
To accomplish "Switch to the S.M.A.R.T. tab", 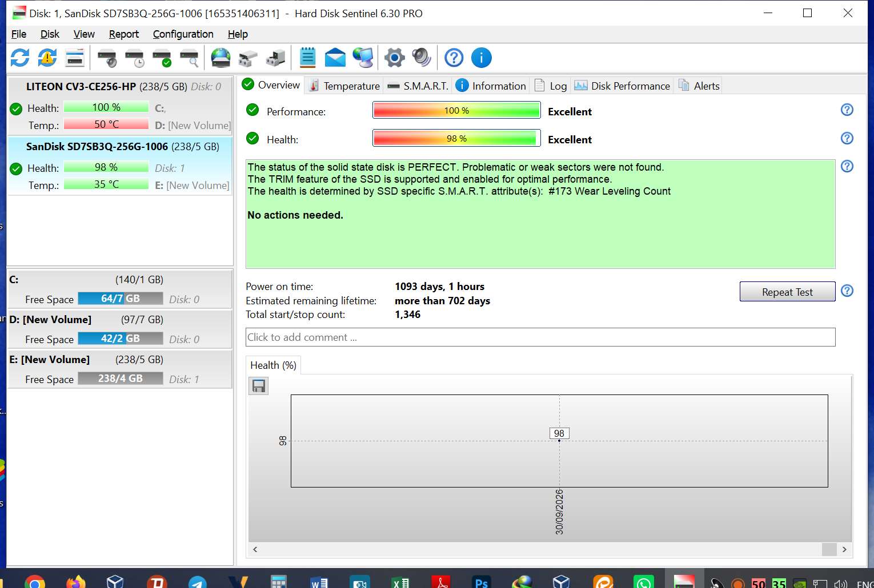I will click(418, 86).
